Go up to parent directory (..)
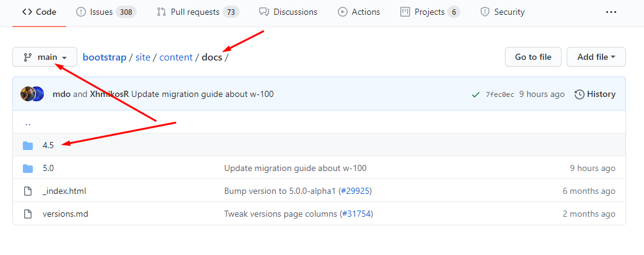 (28, 123)
